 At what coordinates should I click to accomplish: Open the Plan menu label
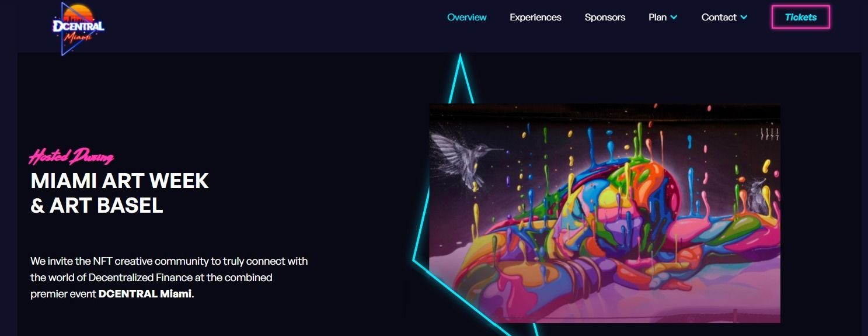point(657,18)
